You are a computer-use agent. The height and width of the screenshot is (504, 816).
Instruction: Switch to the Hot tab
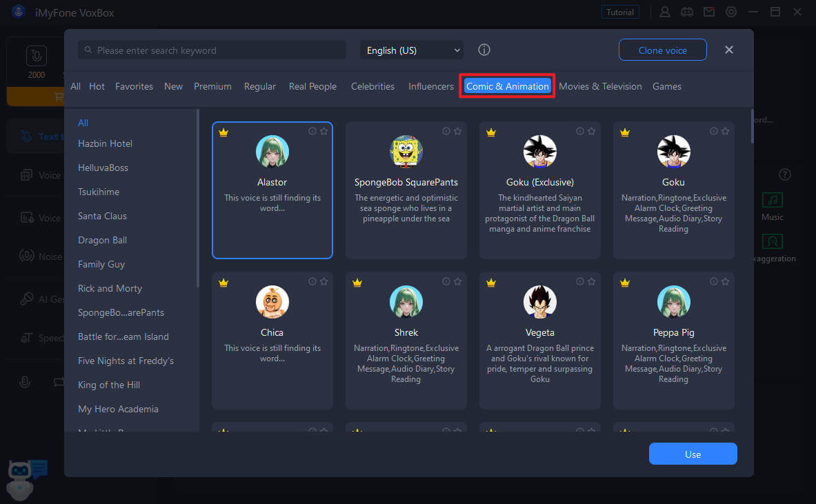coord(97,86)
